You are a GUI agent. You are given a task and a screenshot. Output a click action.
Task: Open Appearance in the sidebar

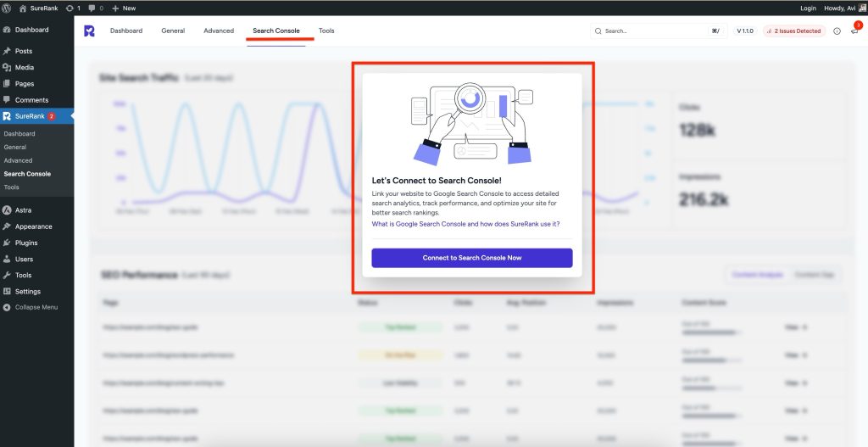[34, 226]
